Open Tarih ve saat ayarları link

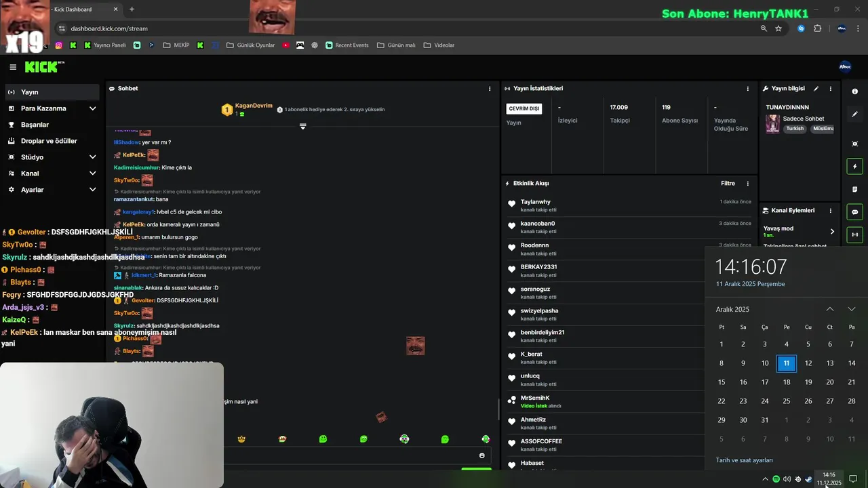click(744, 460)
